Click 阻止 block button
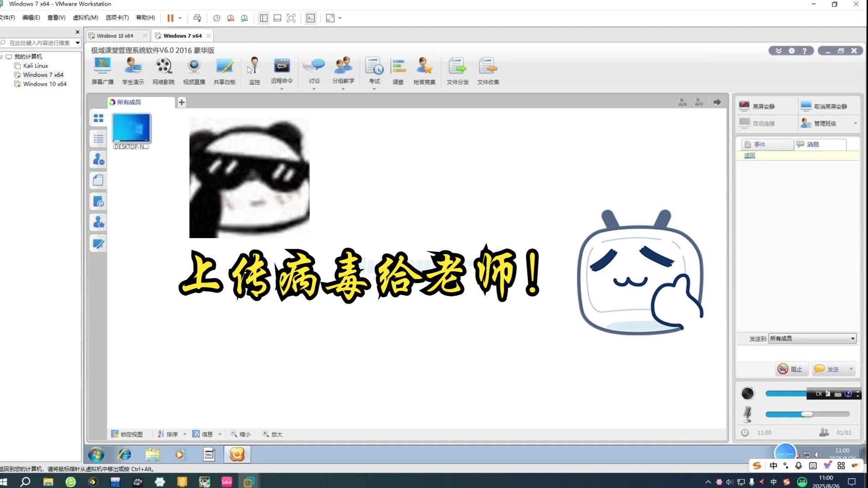868x488 pixels. point(791,369)
